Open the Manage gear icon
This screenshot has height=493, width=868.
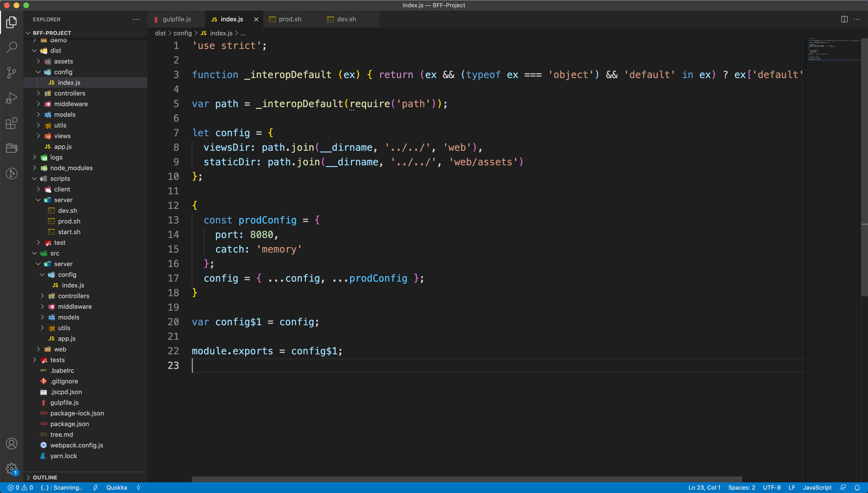(11, 469)
